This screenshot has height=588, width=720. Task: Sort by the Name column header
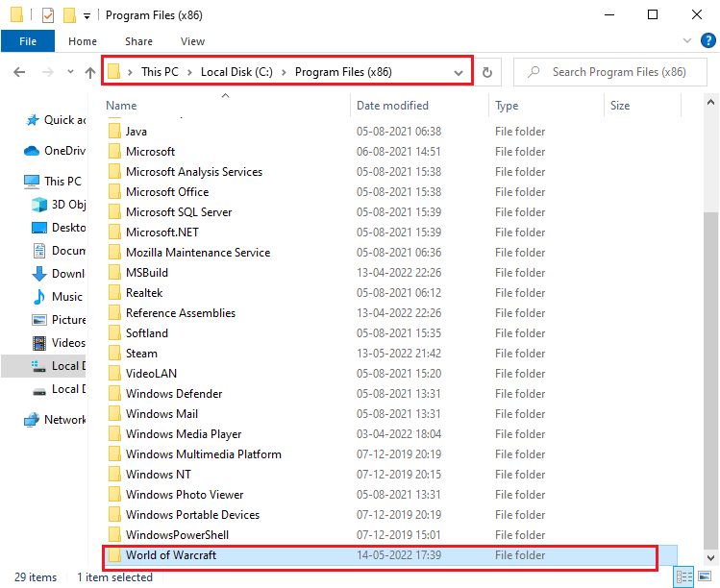coord(121,106)
